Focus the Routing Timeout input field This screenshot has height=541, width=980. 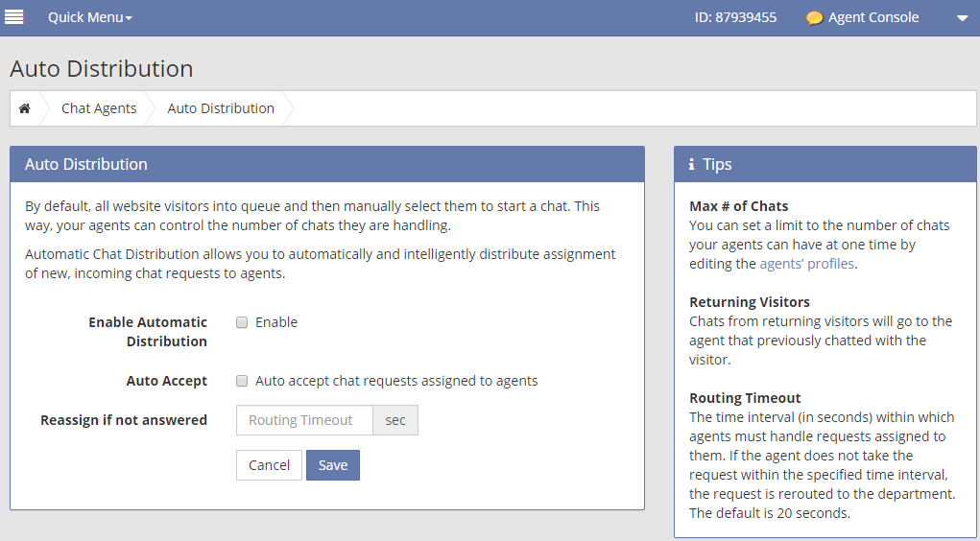[x=304, y=420]
